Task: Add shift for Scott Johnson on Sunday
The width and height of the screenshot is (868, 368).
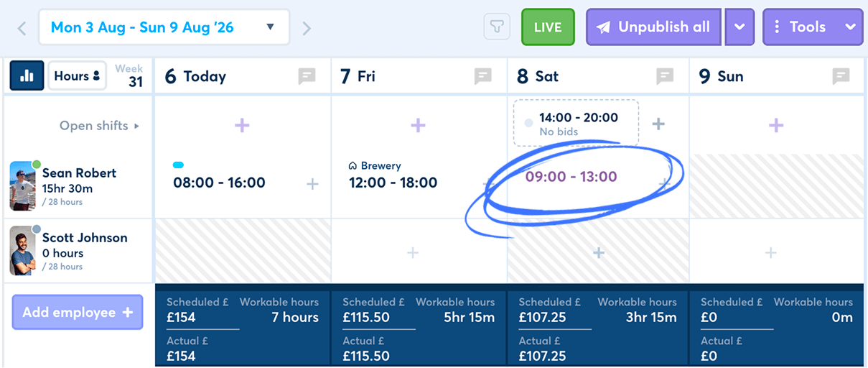Action: [770, 253]
